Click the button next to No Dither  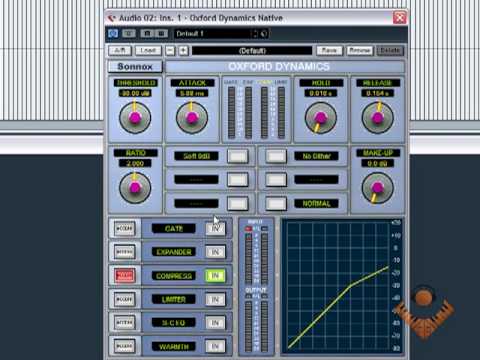click(276, 156)
